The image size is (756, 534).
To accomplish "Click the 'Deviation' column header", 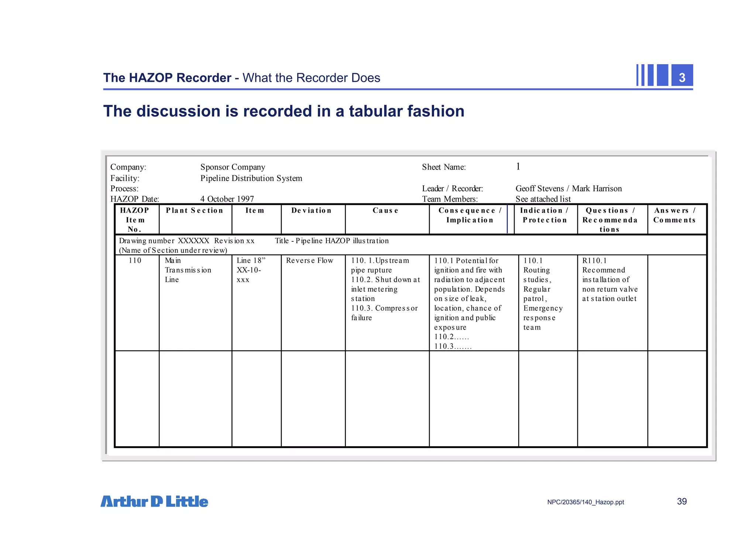I will tap(312, 210).
